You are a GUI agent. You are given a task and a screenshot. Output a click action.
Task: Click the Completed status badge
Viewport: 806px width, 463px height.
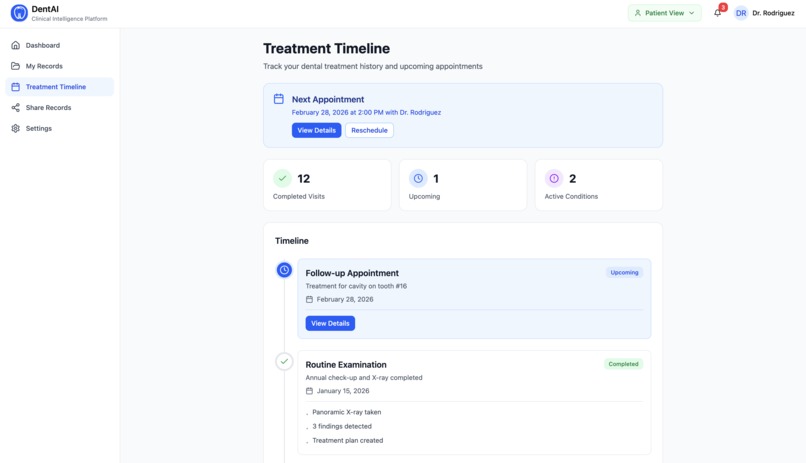click(x=623, y=364)
